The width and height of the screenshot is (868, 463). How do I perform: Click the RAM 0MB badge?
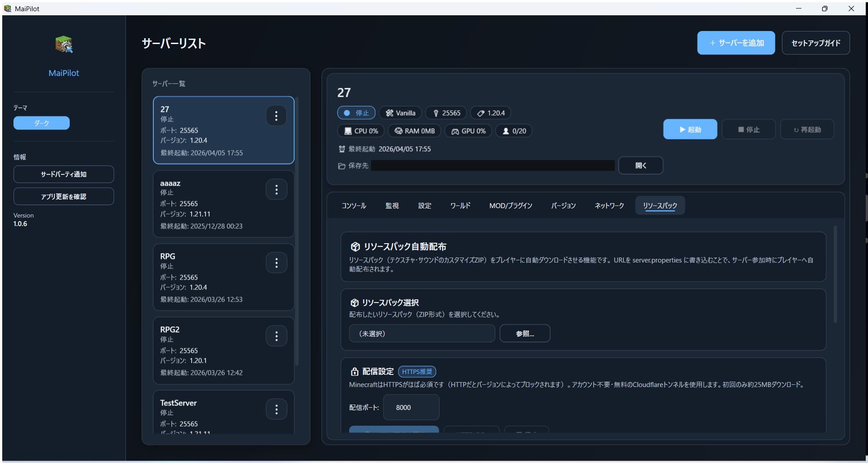tap(414, 131)
